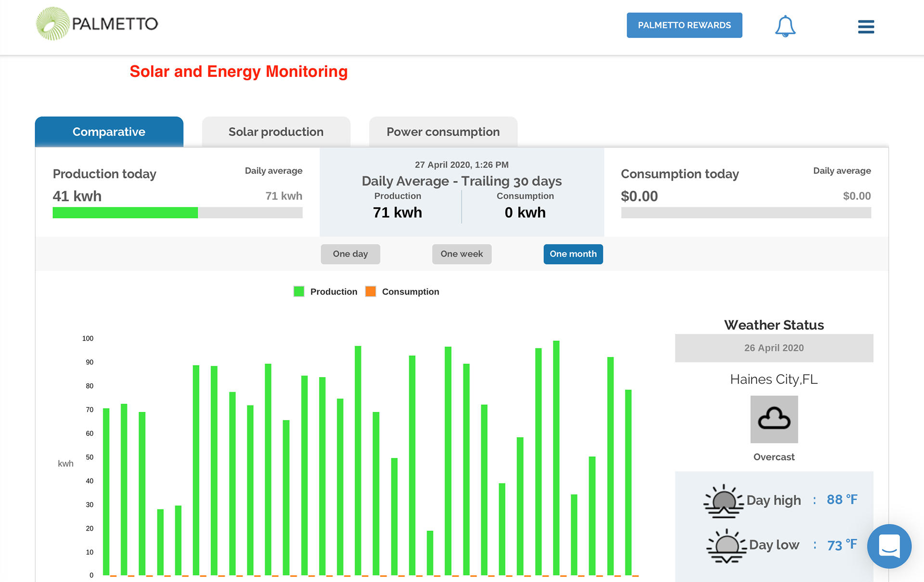This screenshot has width=924, height=582.
Task: Click the Palmetto logo
Action: point(97,24)
